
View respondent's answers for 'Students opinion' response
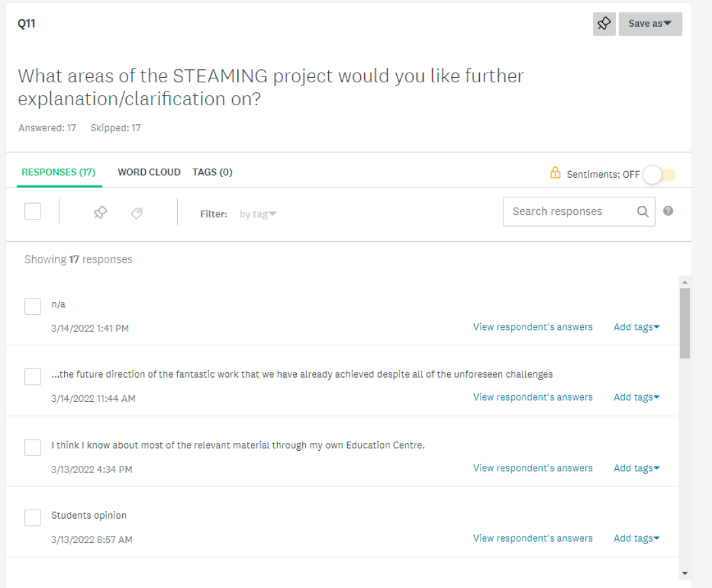tap(533, 538)
